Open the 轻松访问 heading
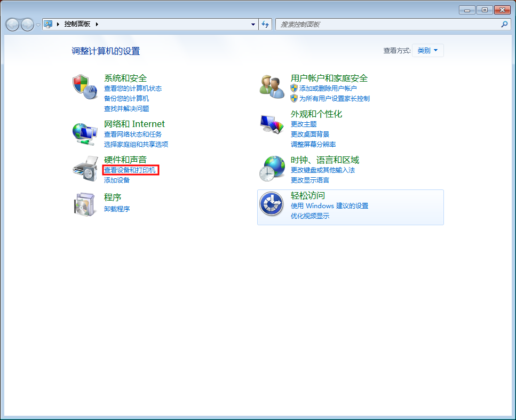The width and height of the screenshot is (516, 420). [x=308, y=195]
